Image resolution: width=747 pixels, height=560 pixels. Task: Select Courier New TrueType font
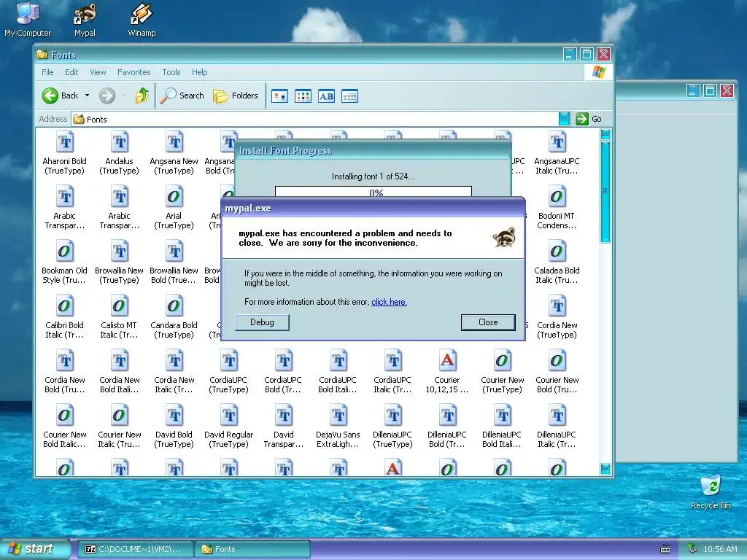pos(502,373)
